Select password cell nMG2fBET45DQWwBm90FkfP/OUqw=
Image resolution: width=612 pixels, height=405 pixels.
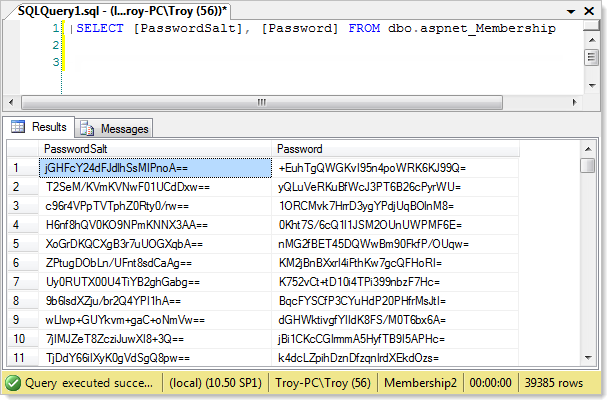[x=395, y=244]
